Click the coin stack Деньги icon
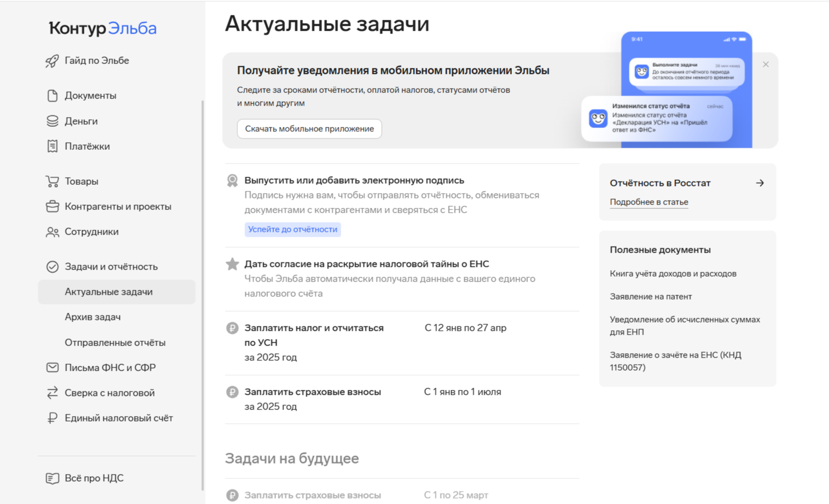 tap(52, 121)
